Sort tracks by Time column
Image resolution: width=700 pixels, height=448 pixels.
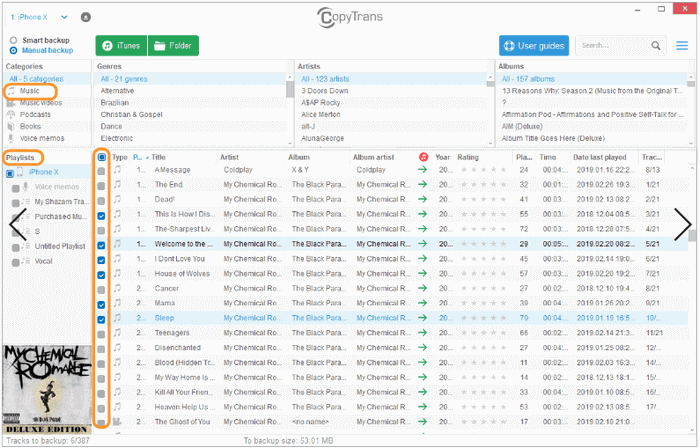tap(547, 157)
